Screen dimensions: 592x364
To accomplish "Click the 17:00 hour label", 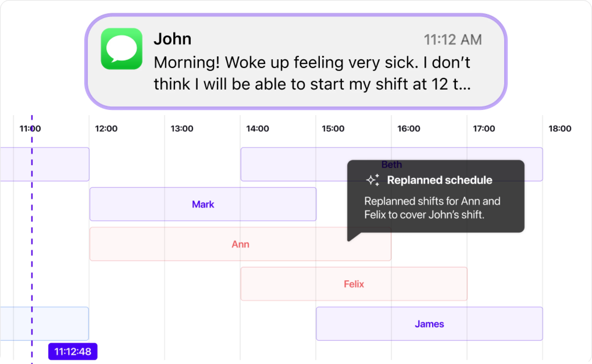I will [x=484, y=129].
